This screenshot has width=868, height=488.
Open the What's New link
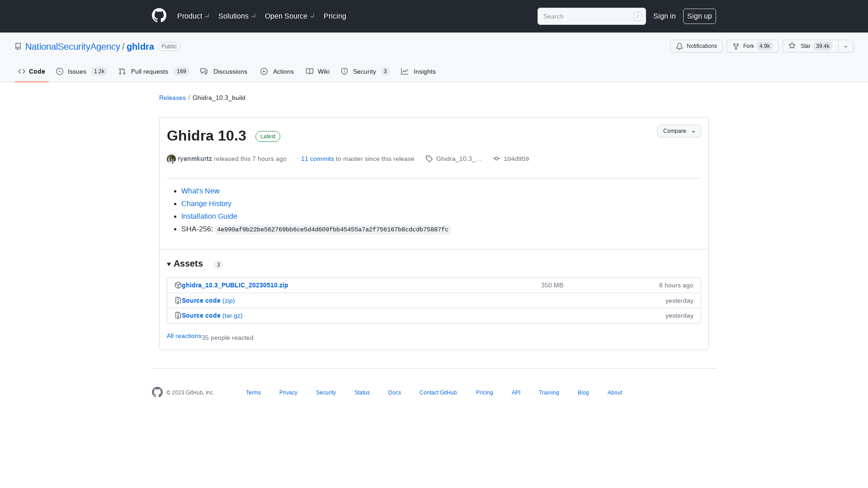(x=200, y=191)
